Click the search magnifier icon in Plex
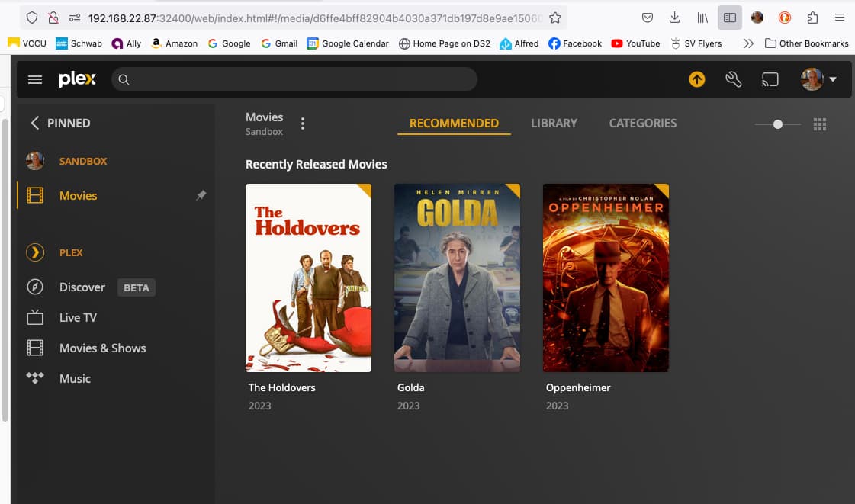 pos(124,79)
